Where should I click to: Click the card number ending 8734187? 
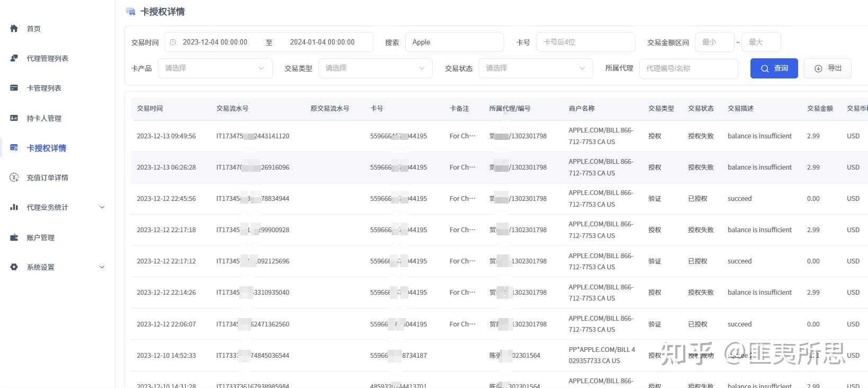tap(398, 356)
